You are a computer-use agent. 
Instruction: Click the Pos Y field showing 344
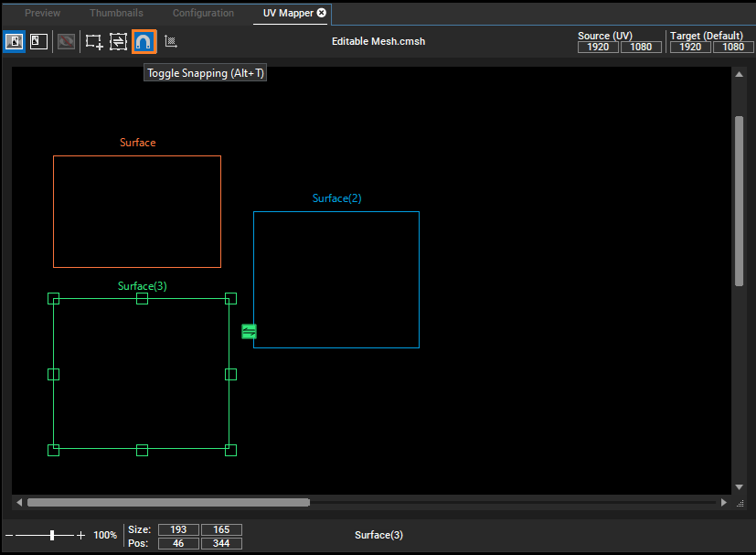tap(221, 543)
